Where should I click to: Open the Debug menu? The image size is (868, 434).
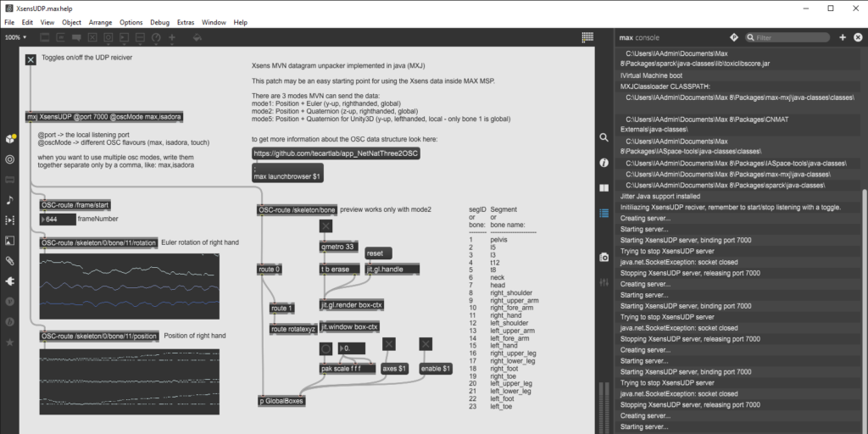(x=160, y=22)
